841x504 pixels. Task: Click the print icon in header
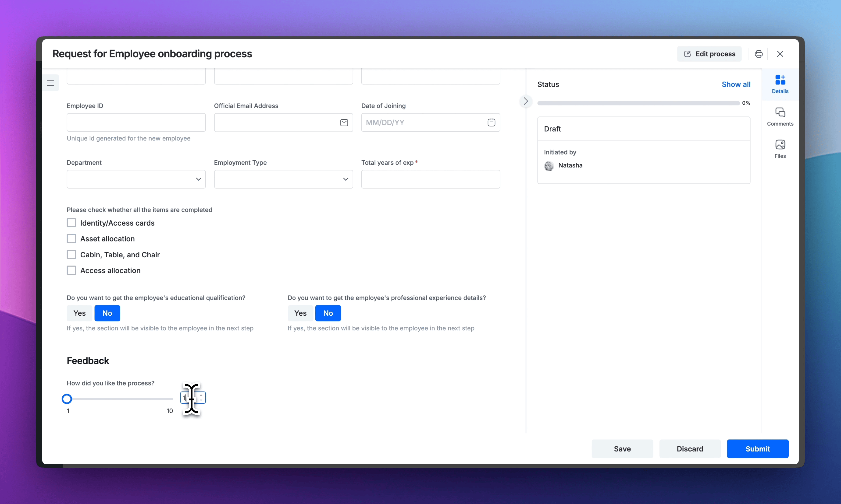(758, 54)
